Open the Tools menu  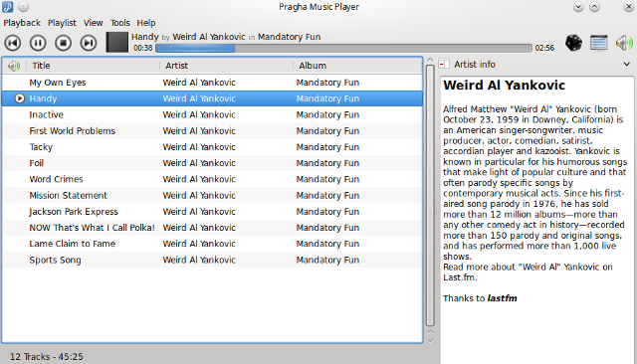coord(119,23)
